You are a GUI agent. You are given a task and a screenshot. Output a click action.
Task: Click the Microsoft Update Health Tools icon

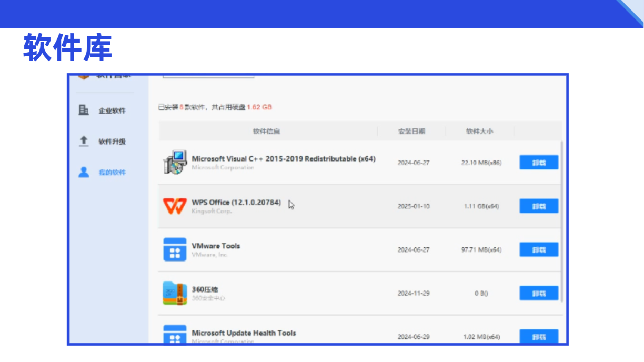click(x=175, y=335)
